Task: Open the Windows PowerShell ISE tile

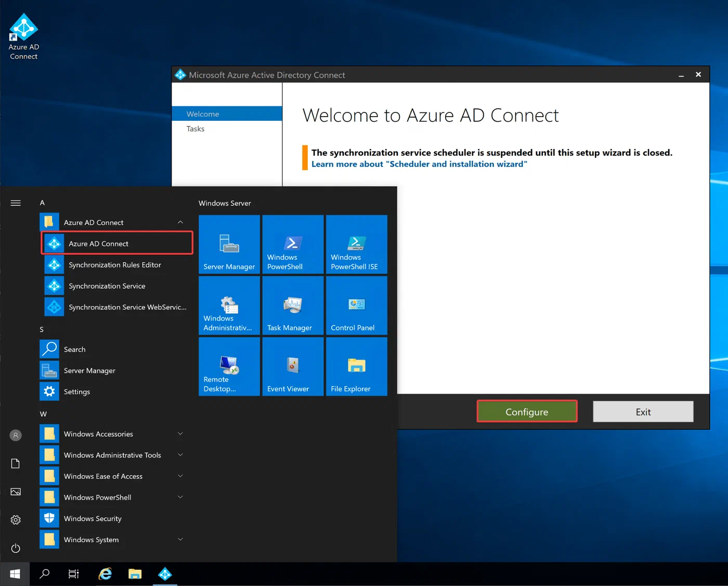Action: (x=357, y=244)
